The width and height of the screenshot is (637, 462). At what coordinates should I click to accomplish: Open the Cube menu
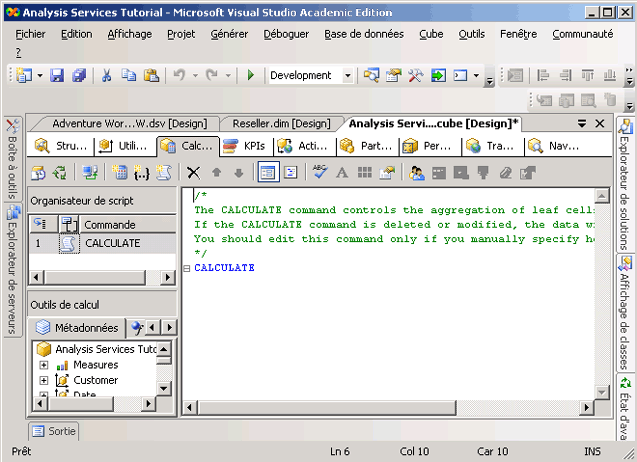(x=431, y=34)
